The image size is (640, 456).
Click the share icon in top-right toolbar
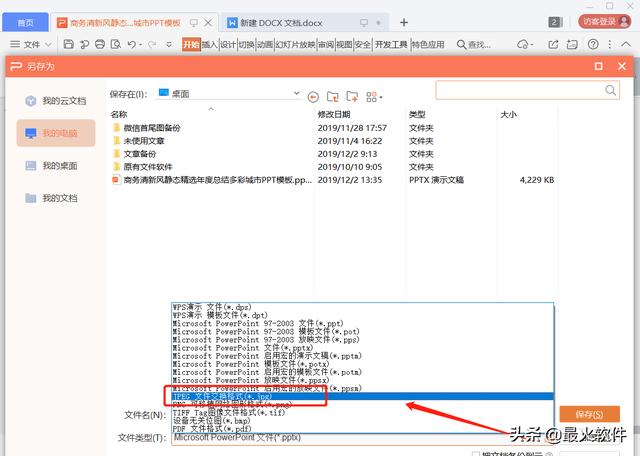click(553, 44)
